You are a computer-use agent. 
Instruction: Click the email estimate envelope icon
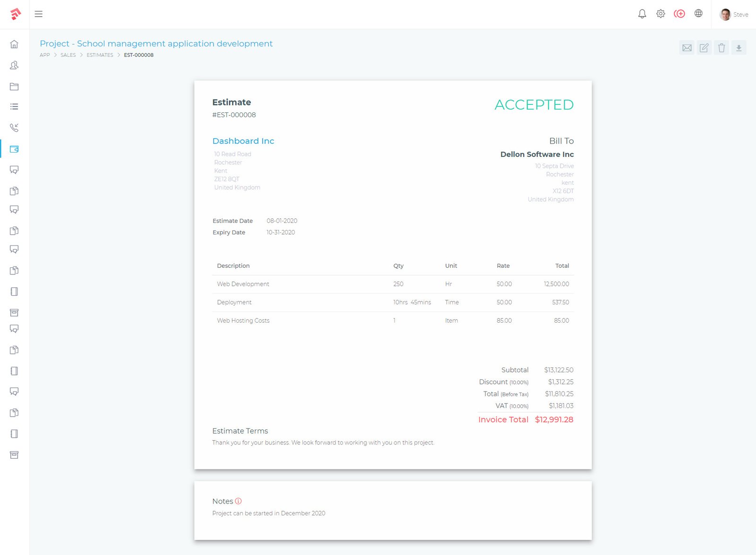687,48
